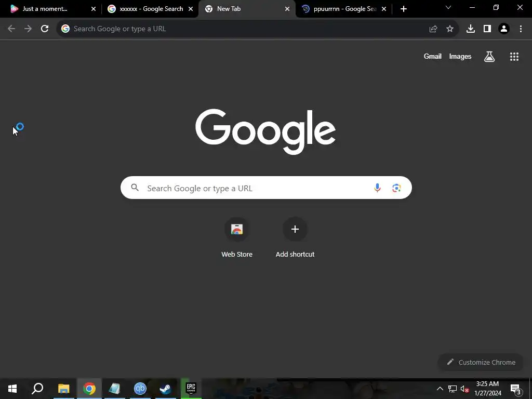Open Search Labs flask icon

pyautogui.click(x=489, y=57)
